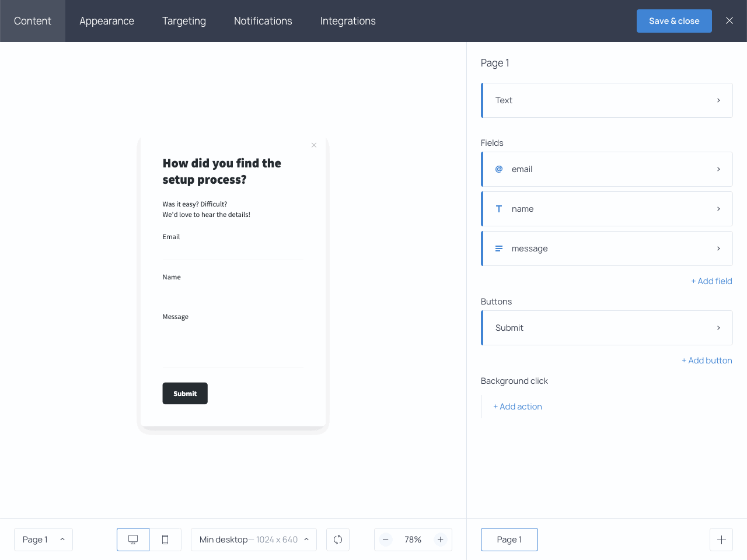Decrease zoom with the minus stepper
This screenshot has width=747, height=560.
tap(386, 540)
